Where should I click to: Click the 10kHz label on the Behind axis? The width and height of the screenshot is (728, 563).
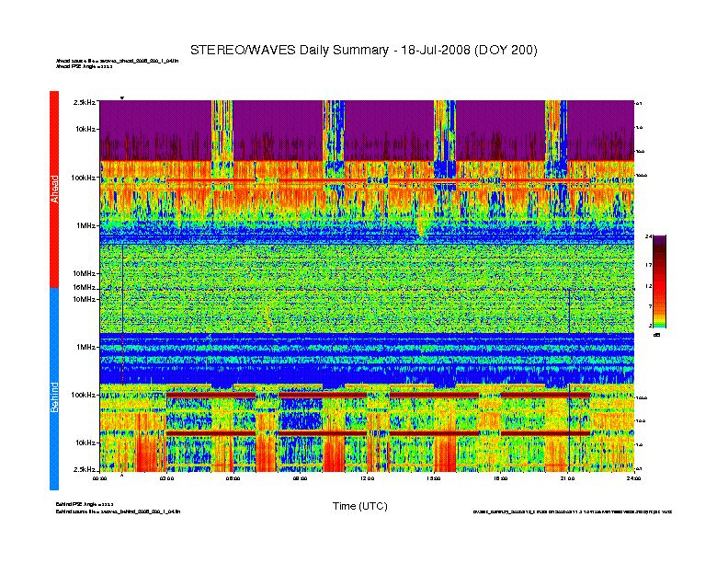[85, 442]
